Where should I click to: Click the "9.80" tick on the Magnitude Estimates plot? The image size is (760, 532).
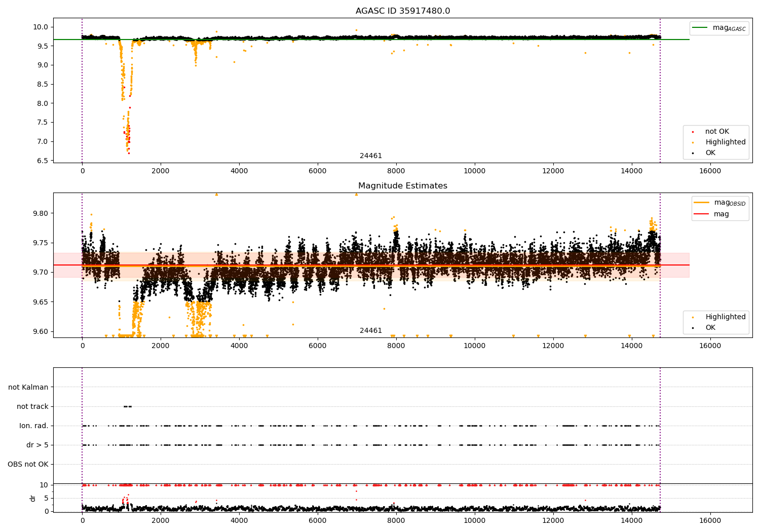(x=40, y=214)
